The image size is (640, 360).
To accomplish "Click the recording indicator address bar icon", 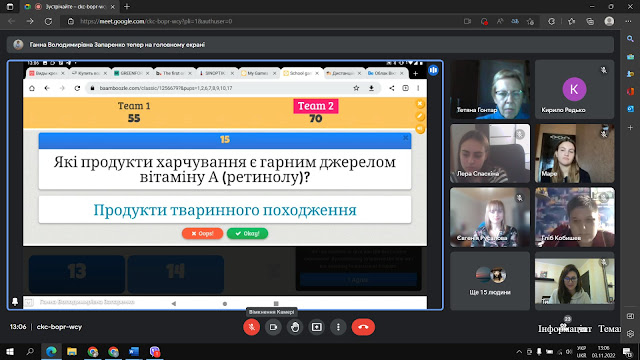I will [484, 21].
